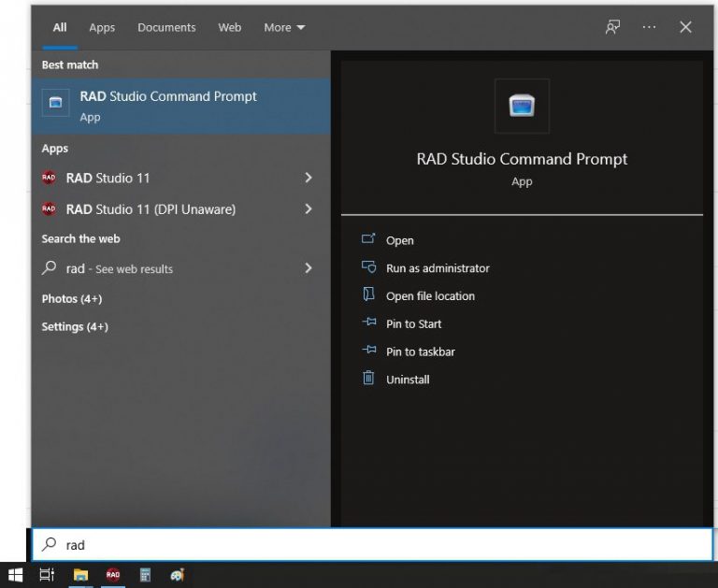718x588 pixels.
Task: Click the Search the web heading
Action: (80, 238)
